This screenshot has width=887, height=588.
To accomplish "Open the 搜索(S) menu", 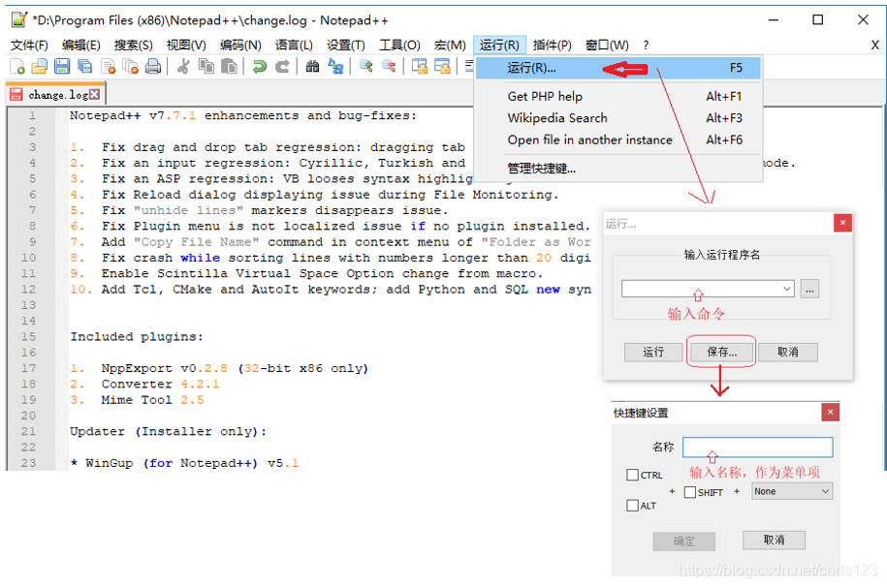I will point(133,46).
